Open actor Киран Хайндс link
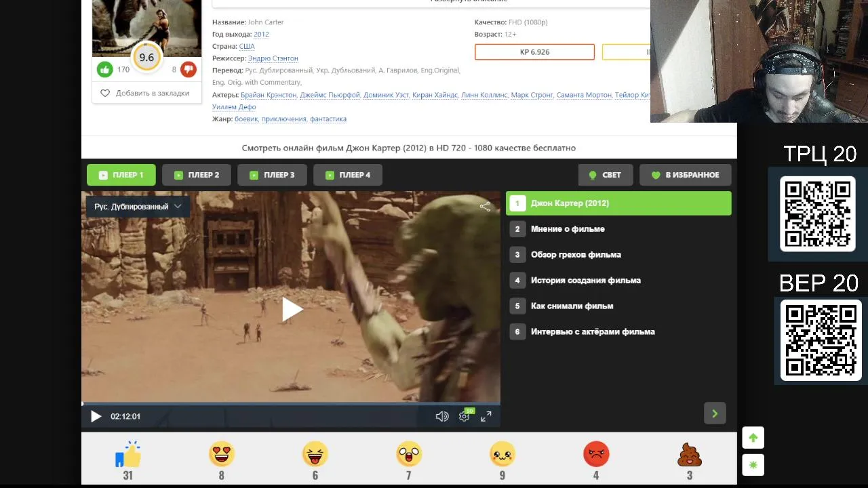868x488 pixels. [x=435, y=95]
